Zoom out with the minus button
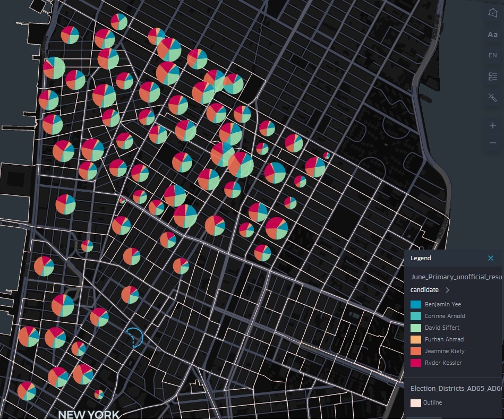This screenshot has width=504, height=420. coord(492,143)
